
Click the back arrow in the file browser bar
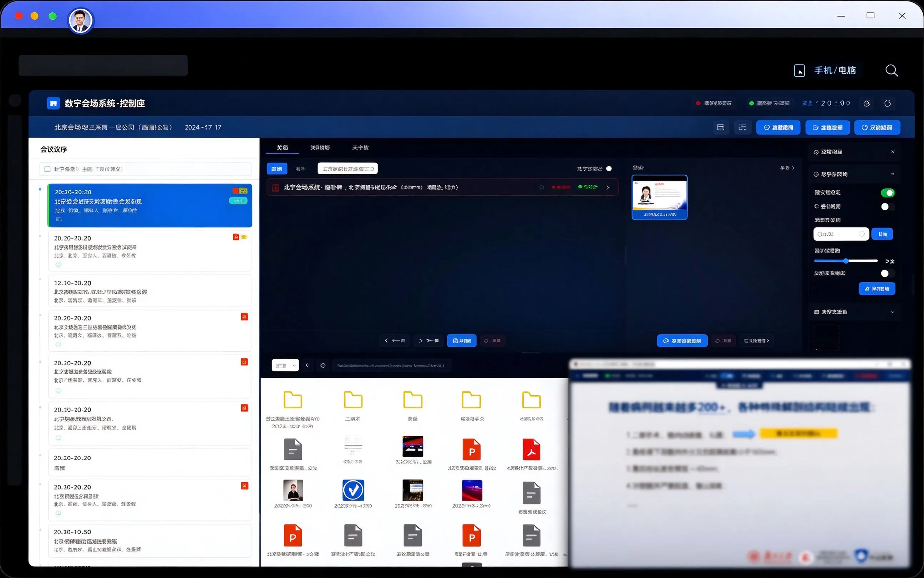pos(307,366)
